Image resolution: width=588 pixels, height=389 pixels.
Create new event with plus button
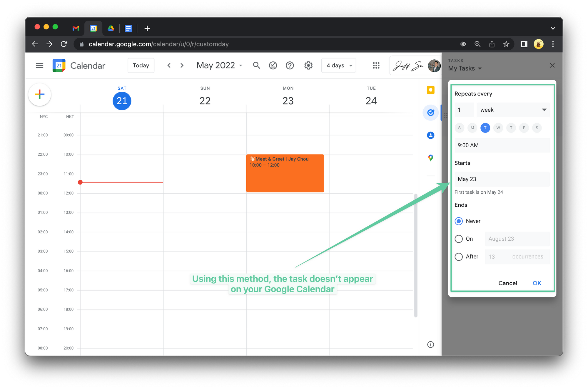40,95
